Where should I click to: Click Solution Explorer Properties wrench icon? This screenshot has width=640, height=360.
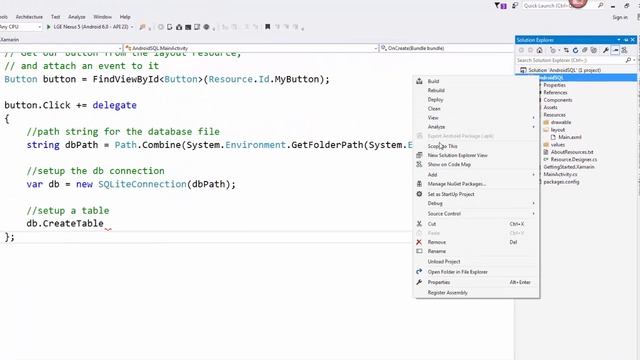(x=606, y=50)
